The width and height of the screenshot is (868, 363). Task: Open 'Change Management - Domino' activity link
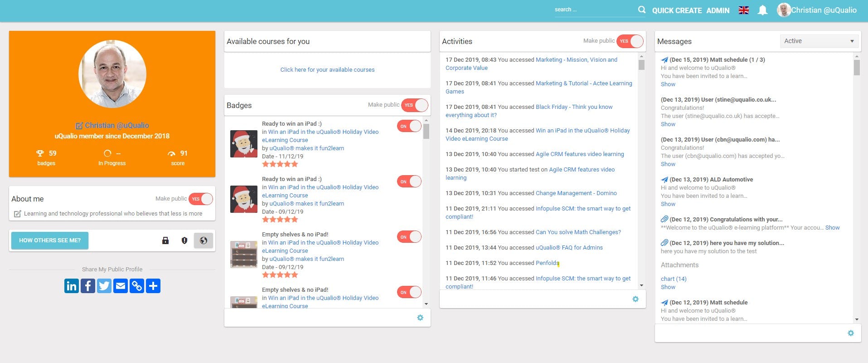(x=576, y=193)
